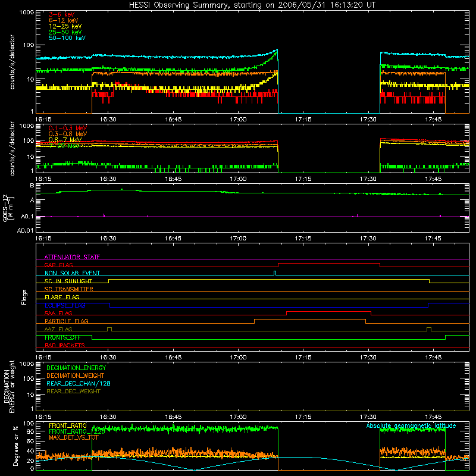Select the 16:30 tick label under the top plot

pyautogui.click(x=108, y=120)
